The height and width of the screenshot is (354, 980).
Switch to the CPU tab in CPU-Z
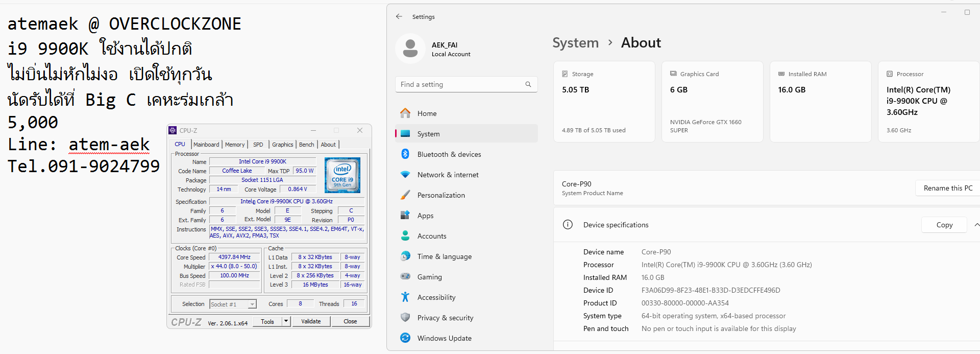(x=180, y=145)
